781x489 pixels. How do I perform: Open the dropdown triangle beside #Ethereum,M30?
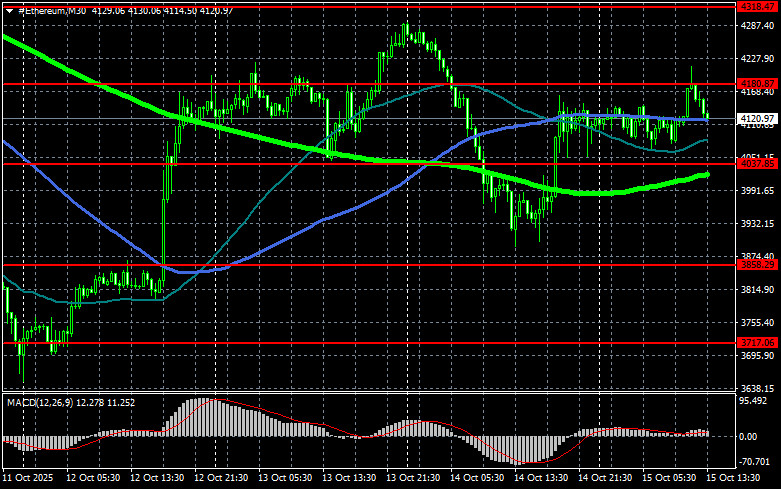tap(9, 9)
